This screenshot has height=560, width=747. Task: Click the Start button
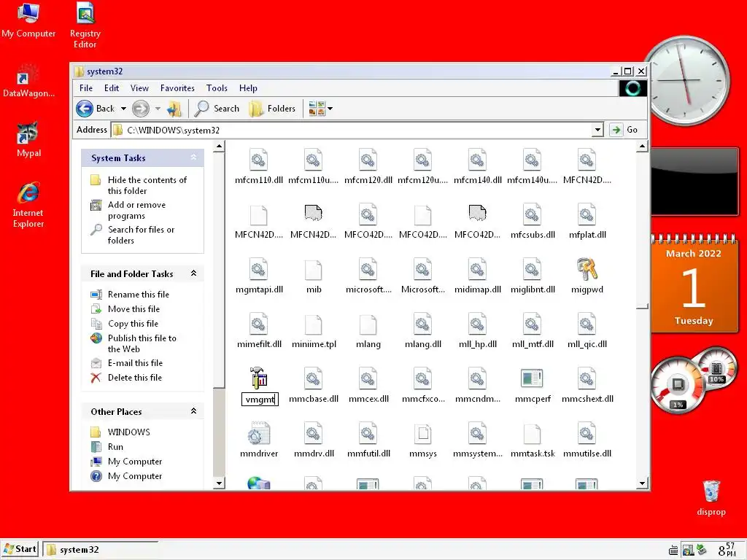click(x=20, y=549)
